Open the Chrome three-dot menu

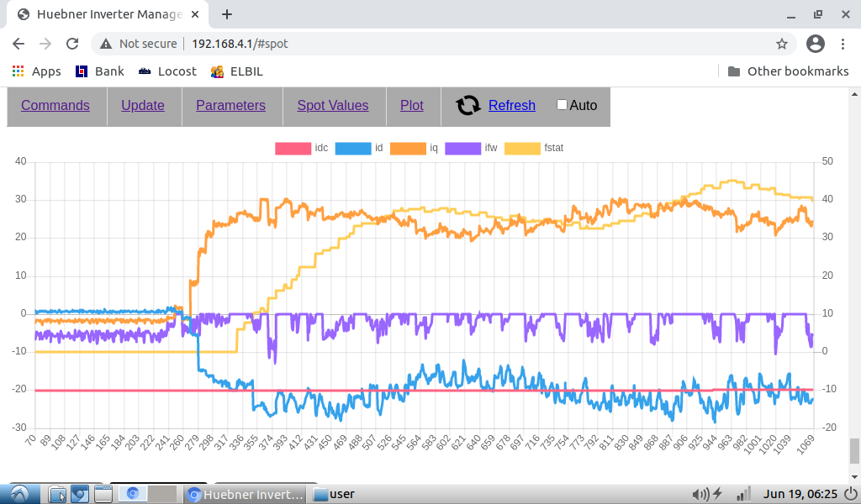(x=843, y=44)
